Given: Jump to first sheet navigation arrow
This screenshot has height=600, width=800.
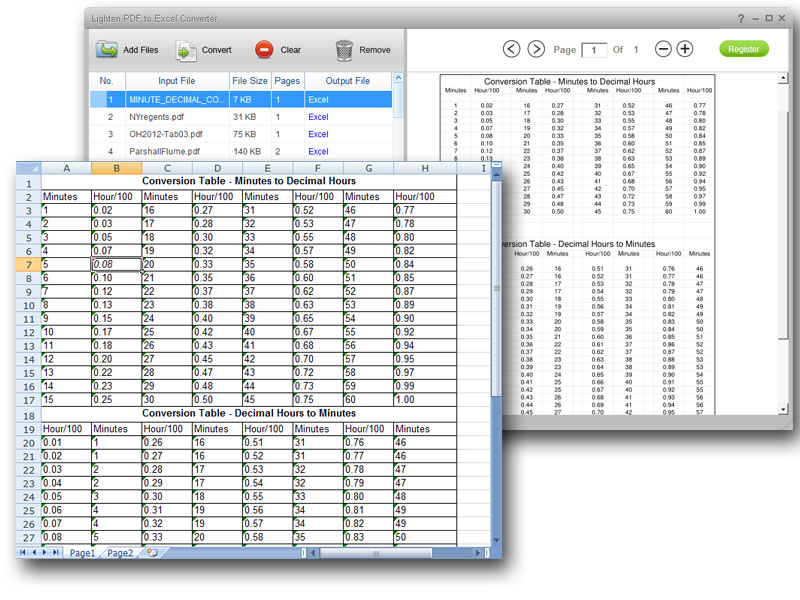Looking at the screenshot, I should pyautogui.click(x=22, y=552).
